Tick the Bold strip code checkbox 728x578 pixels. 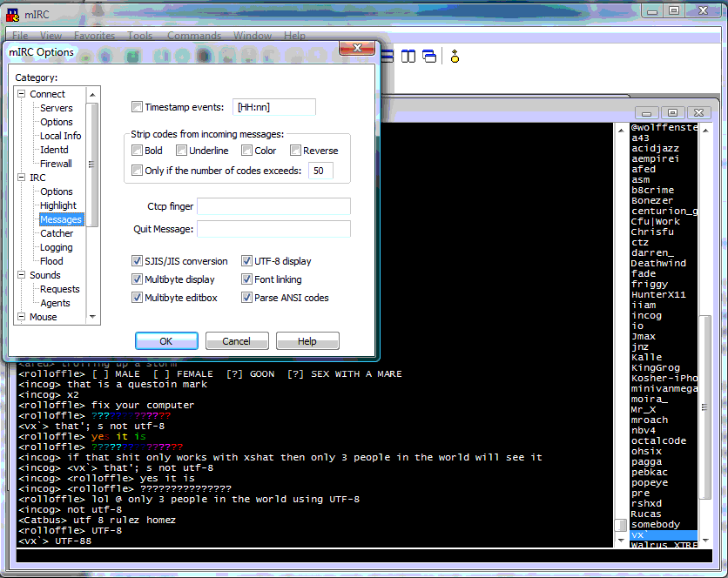pyautogui.click(x=137, y=151)
